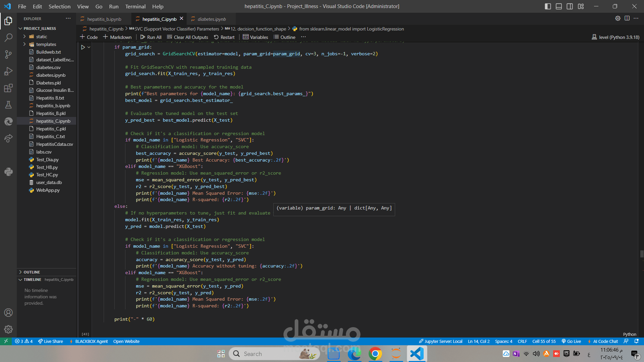Open the Search view in activity bar

pos(8,38)
